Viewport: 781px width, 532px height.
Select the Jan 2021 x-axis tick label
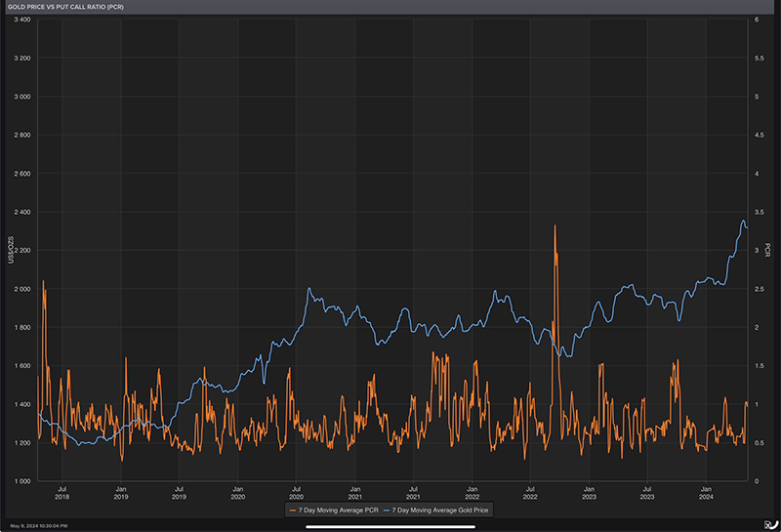point(355,493)
